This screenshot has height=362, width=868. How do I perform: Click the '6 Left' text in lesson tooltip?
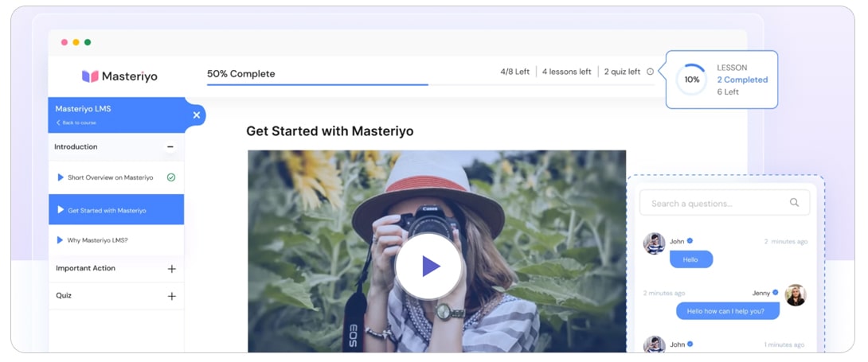(x=728, y=91)
